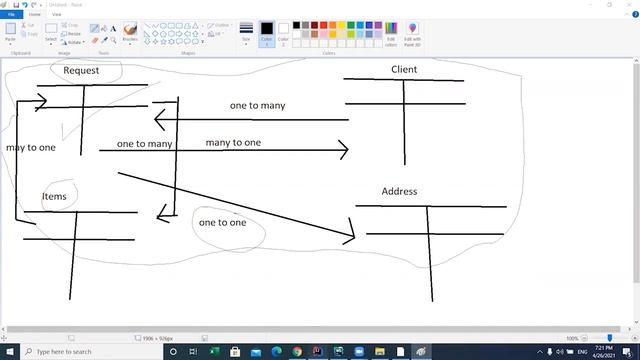The width and height of the screenshot is (640, 360).
Task: Open the Windows Start menu
Action: pyautogui.click(x=10, y=351)
